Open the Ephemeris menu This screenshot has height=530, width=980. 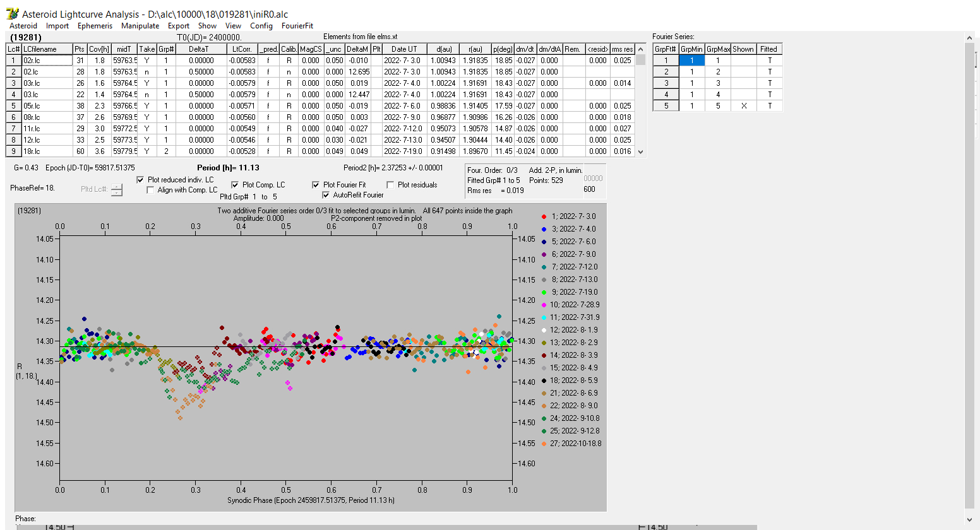pos(95,26)
